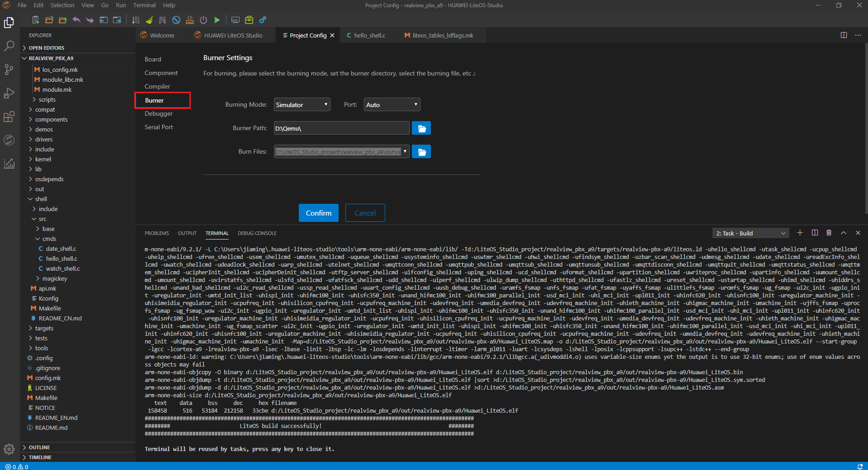
Task: Click the purple Undo arrow toolbar icon
Action: point(76,20)
